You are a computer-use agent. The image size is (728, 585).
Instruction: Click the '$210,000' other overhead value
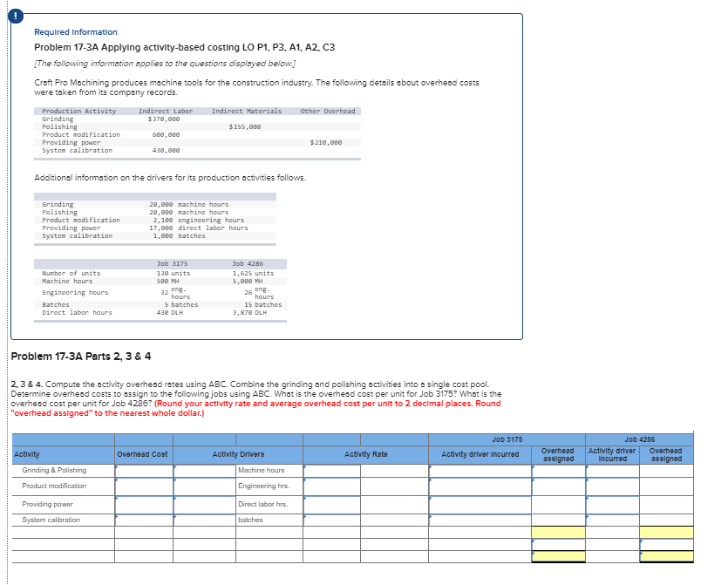click(x=326, y=142)
